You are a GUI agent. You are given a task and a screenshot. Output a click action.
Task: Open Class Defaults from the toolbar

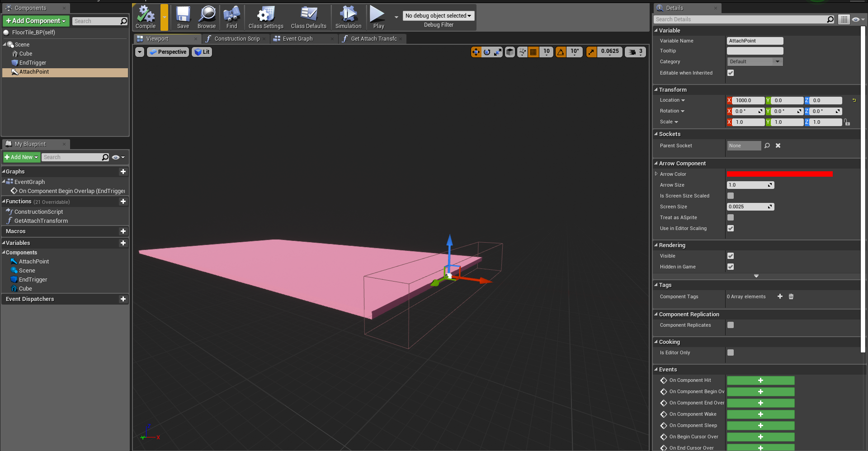(x=309, y=17)
